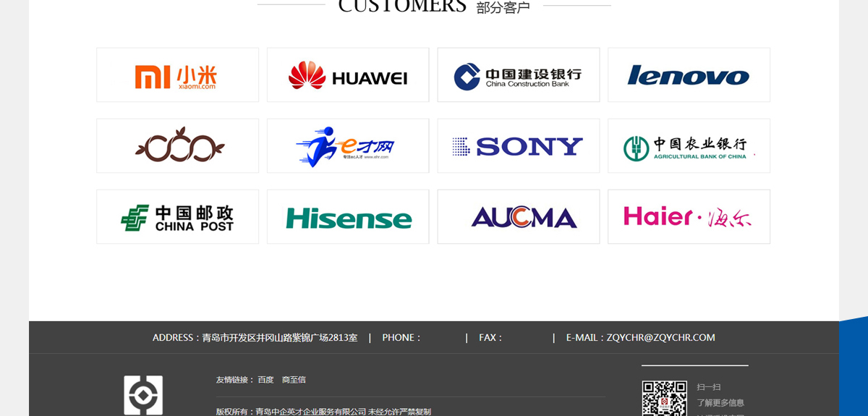Select the AUCMA logo card

[x=519, y=216]
